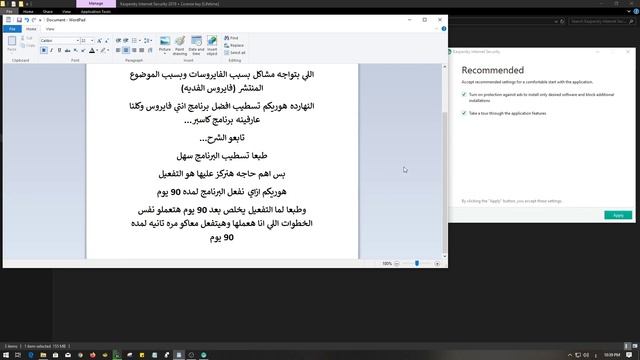Click Insert object icon
640x360 pixels.
(x=212, y=45)
